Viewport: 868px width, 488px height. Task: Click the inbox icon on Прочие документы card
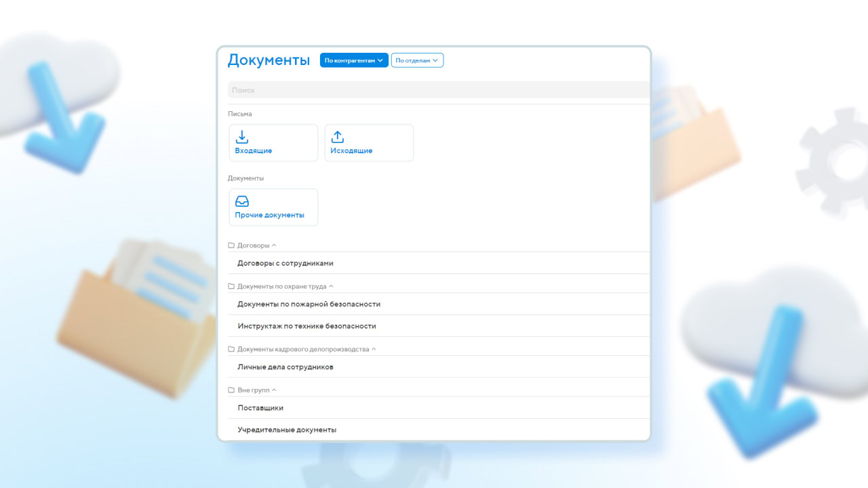(242, 201)
